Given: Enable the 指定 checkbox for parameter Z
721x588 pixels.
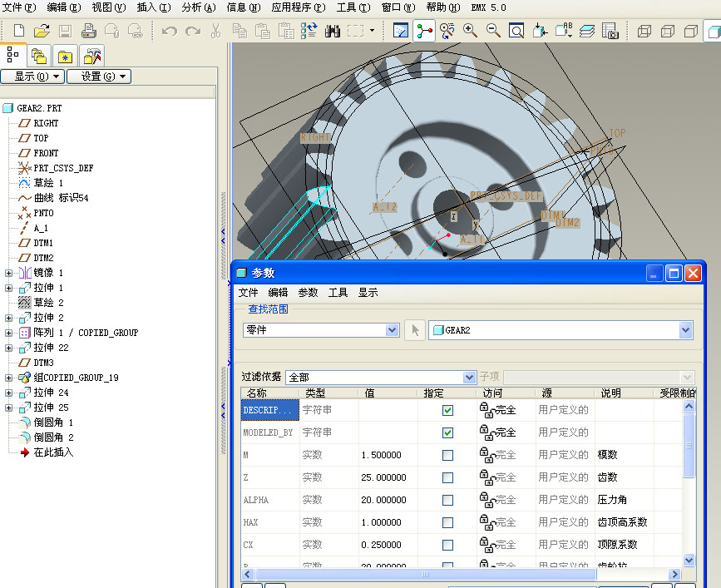Looking at the screenshot, I should (447, 477).
